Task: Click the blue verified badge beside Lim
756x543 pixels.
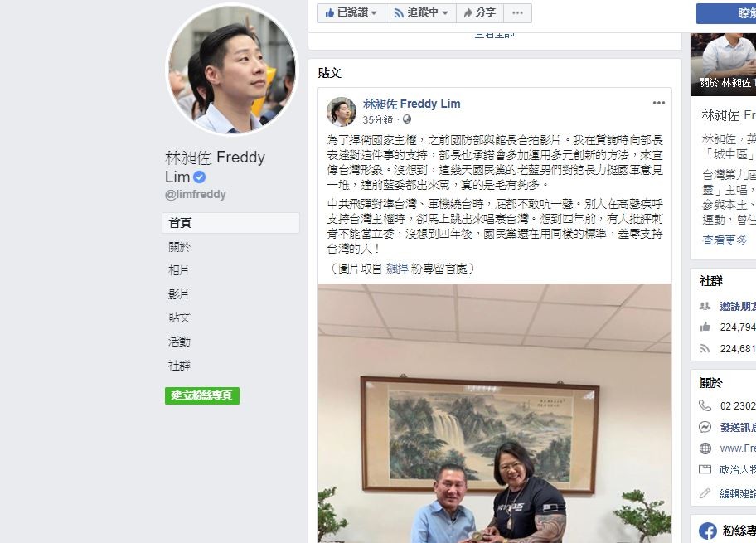Action: tap(199, 177)
